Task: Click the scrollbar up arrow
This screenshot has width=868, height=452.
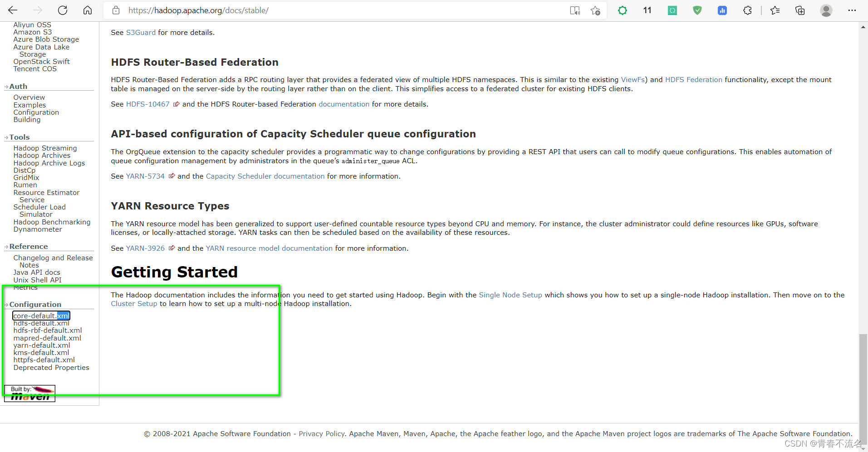Action: 863,27
